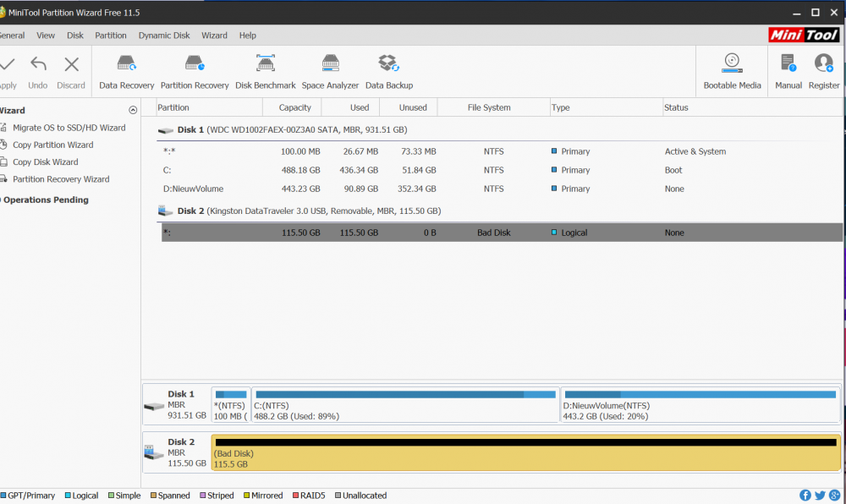
Task: Sort by the Capacity column header
Action: click(294, 107)
